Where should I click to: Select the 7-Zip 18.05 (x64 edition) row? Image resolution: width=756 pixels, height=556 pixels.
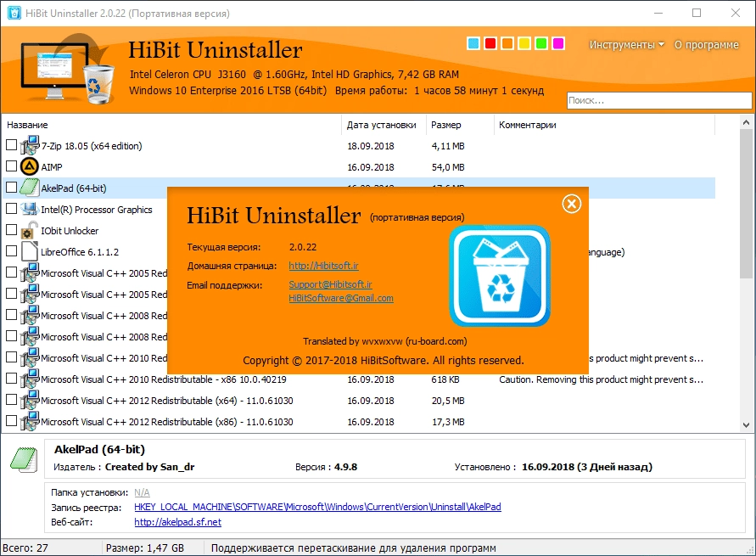(358, 146)
